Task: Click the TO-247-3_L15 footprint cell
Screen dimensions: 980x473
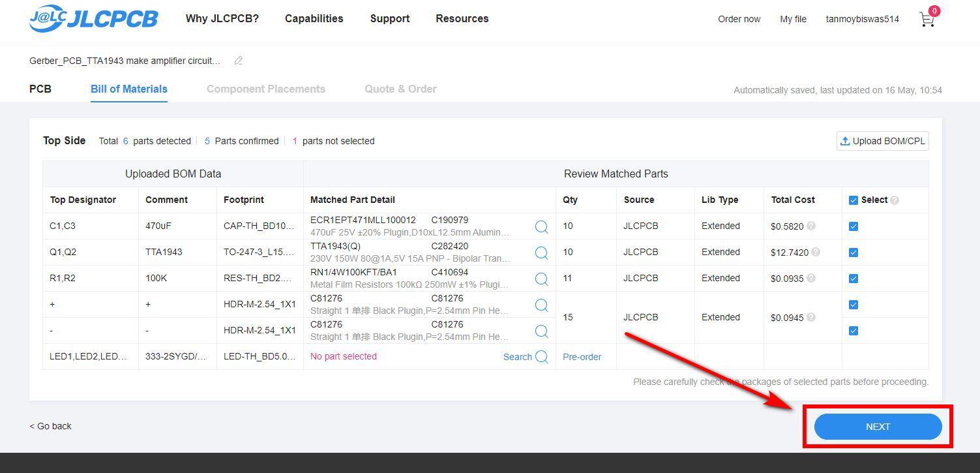Action: pyautogui.click(x=260, y=252)
